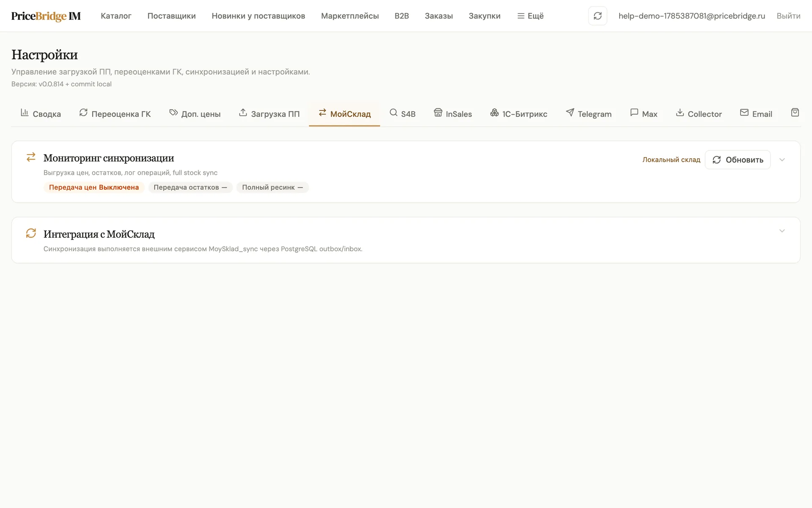Click the Обновить button
Viewport: 812px width, 508px height.
tap(738, 160)
